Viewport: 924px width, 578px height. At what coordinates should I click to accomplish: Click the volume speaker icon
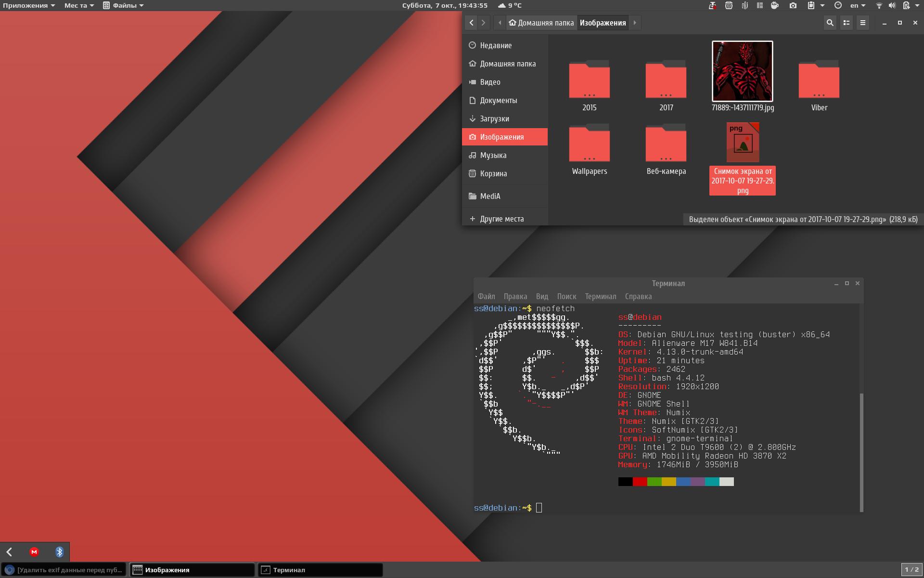[892, 5]
